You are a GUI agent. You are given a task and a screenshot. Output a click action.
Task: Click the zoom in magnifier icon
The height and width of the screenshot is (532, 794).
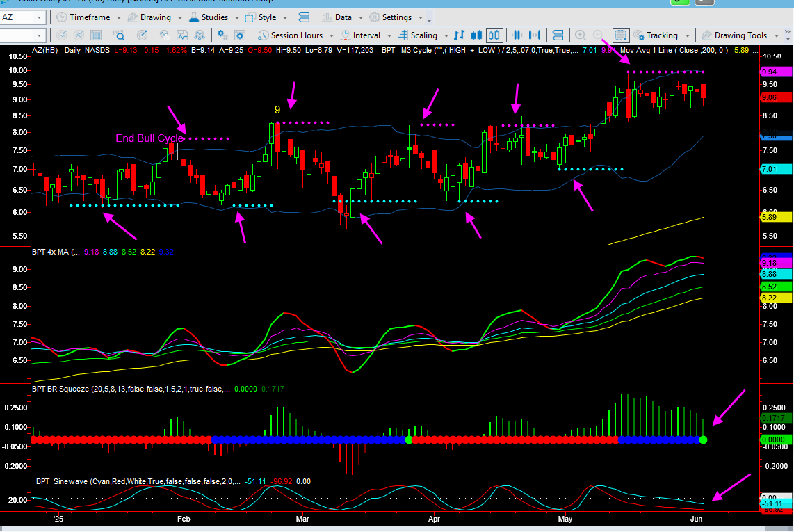pyautogui.click(x=580, y=35)
